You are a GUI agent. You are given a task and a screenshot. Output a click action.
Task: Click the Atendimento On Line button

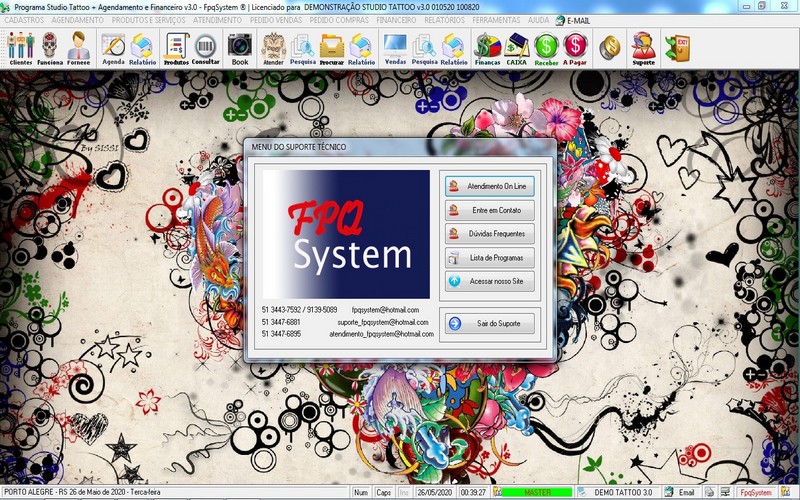point(490,186)
